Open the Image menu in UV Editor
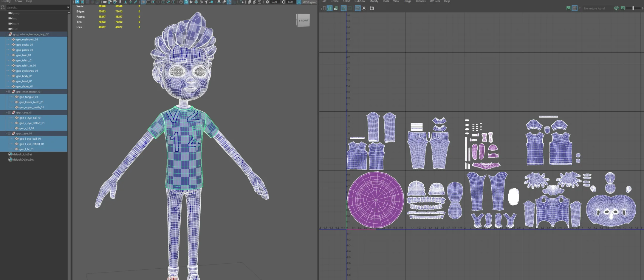Screen dimensions: 644x280 [x=407, y=1]
